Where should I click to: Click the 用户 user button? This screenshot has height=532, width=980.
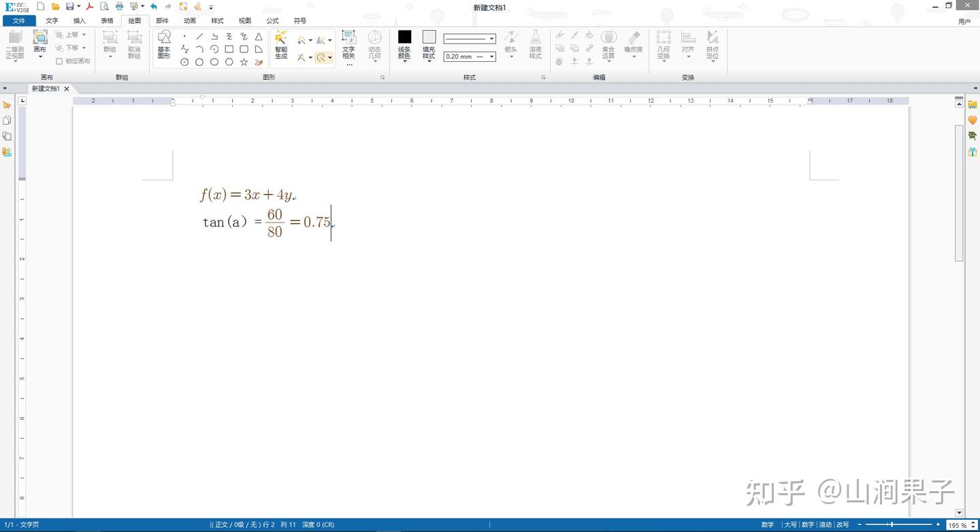(964, 22)
